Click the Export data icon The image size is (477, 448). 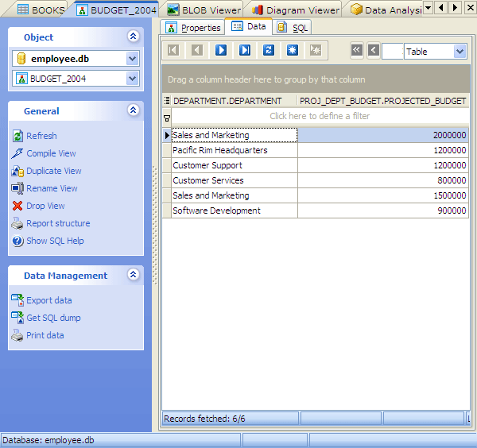click(x=17, y=300)
